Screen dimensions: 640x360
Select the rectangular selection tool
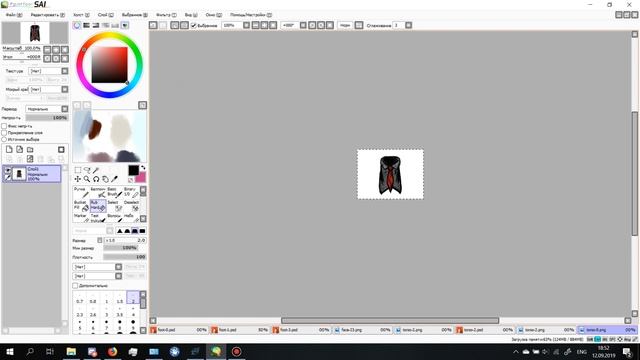click(x=78, y=170)
